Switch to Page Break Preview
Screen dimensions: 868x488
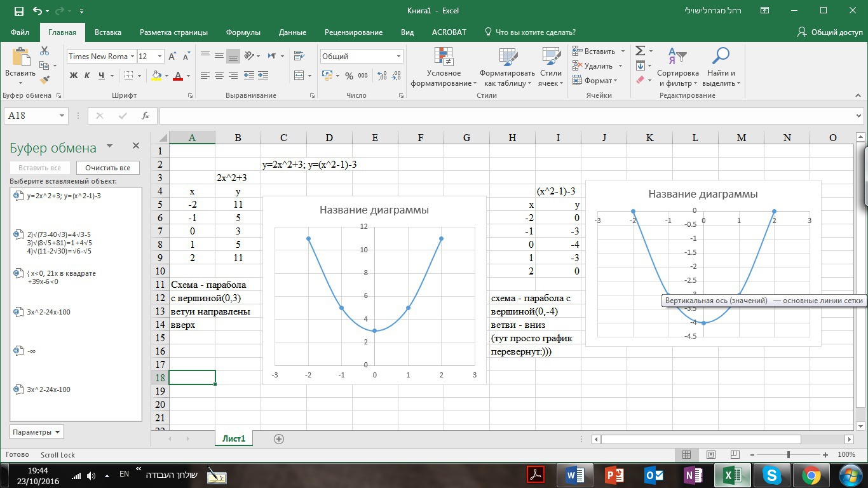click(736, 455)
